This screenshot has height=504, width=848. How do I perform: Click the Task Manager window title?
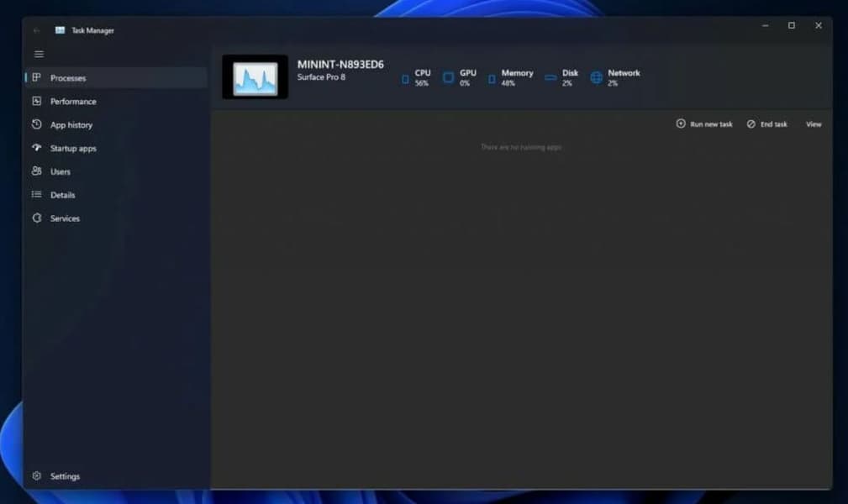pos(92,31)
